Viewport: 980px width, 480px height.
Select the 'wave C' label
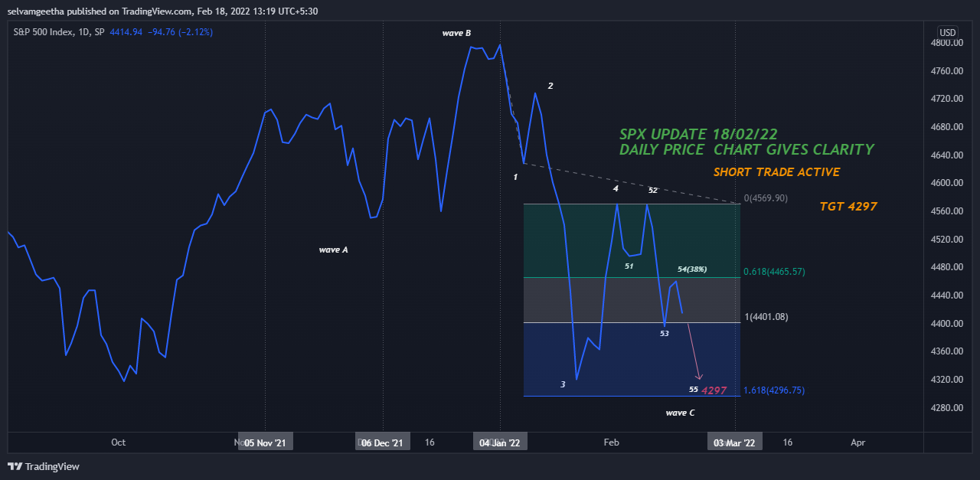point(681,413)
